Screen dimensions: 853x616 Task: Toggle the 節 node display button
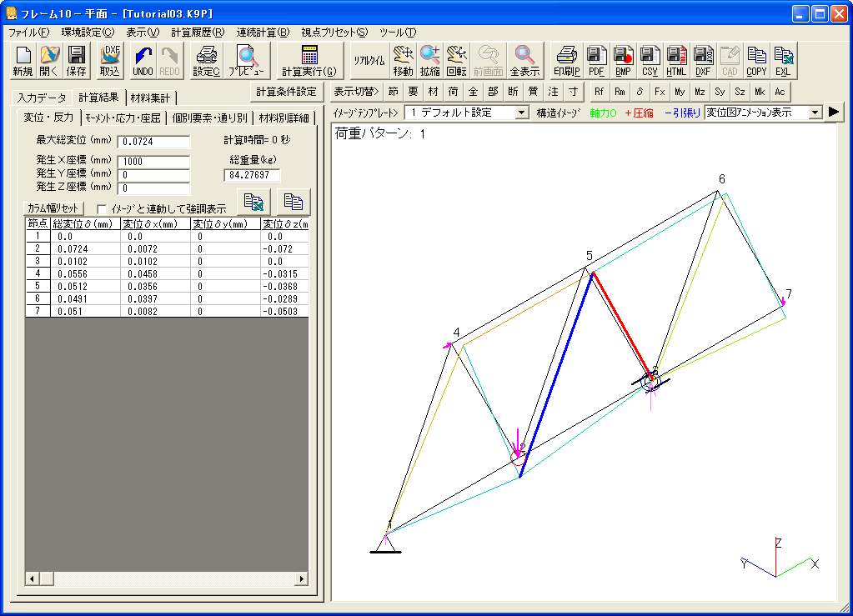[x=393, y=92]
